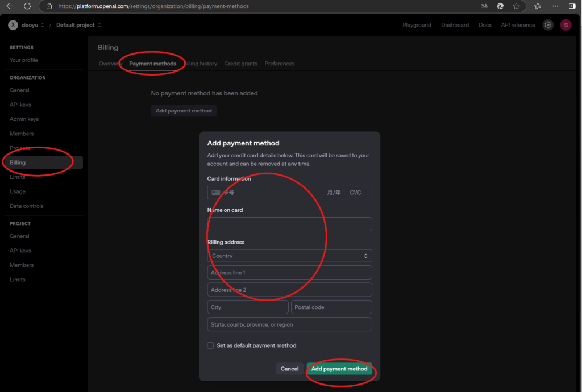Image resolution: width=582 pixels, height=392 pixels.
Task: Click the xiaoyu organization avatar icon
Action: [13, 25]
